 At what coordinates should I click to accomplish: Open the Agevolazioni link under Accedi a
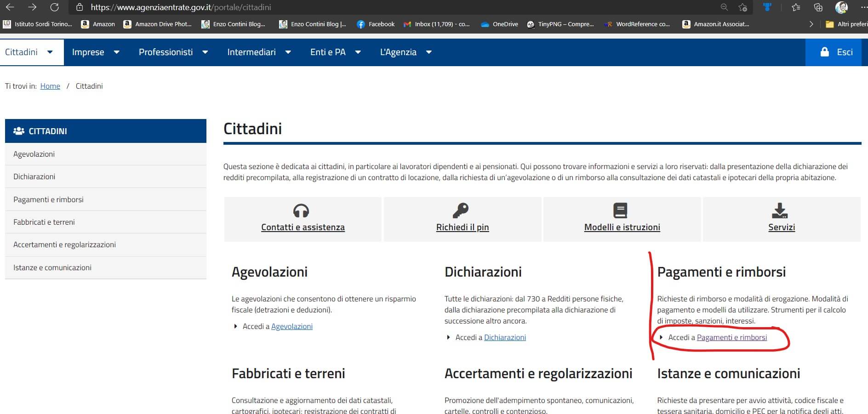291,327
